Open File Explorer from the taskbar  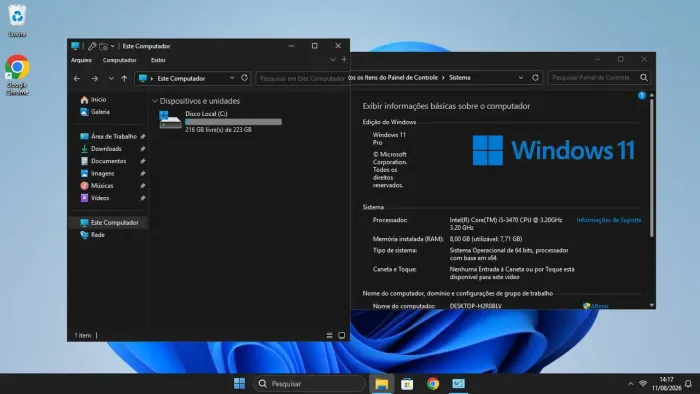click(x=382, y=384)
